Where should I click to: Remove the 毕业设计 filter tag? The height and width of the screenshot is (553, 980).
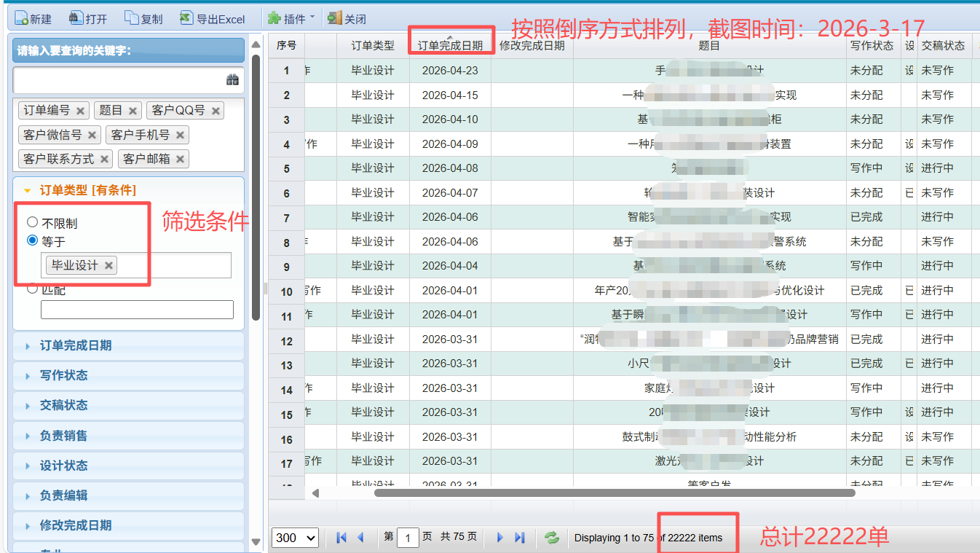(x=108, y=265)
